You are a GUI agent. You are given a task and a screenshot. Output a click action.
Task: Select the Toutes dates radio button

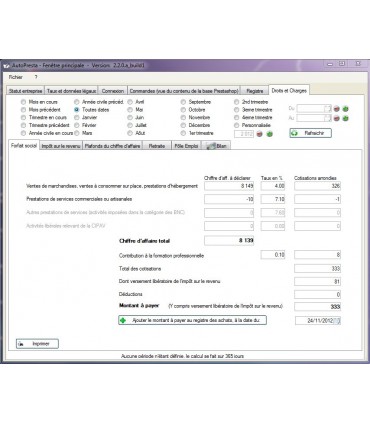point(77,110)
